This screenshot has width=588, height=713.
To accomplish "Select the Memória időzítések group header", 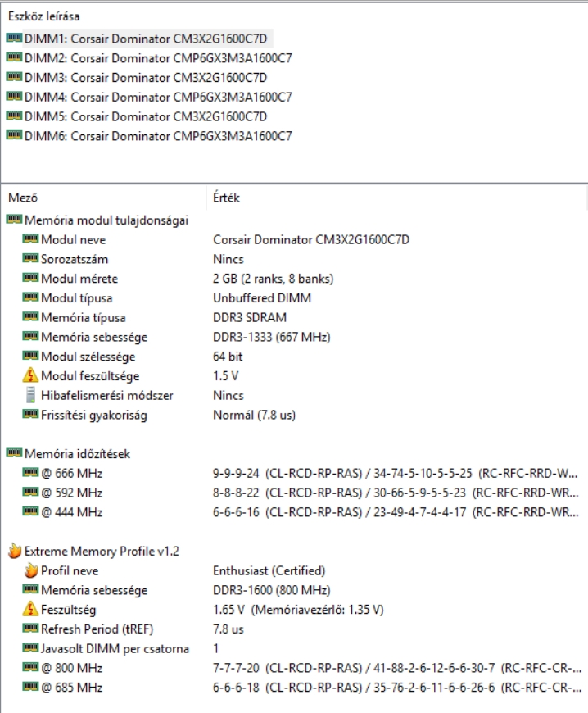I will pyautogui.click(x=77, y=454).
